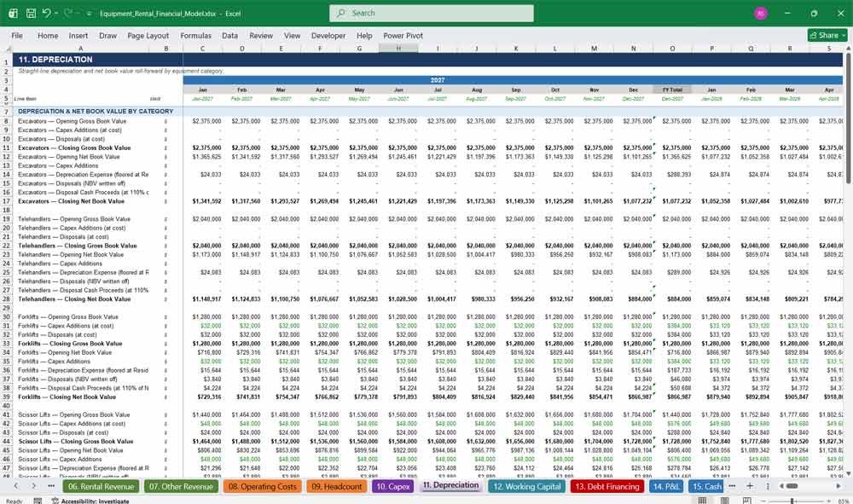Open the Developer ribbon tab

pos(328,35)
